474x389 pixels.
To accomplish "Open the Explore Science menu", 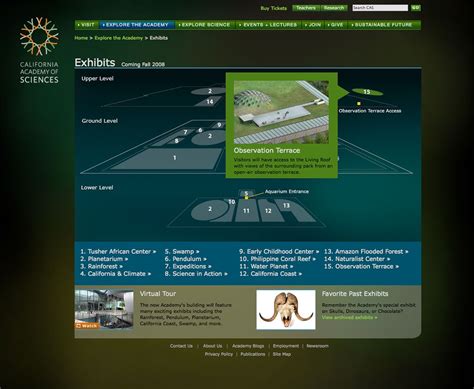I will (x=205, y=25).
